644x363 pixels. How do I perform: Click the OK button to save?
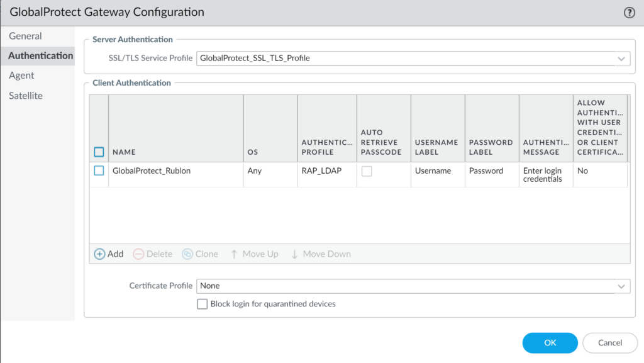click(x=550, y=342)
